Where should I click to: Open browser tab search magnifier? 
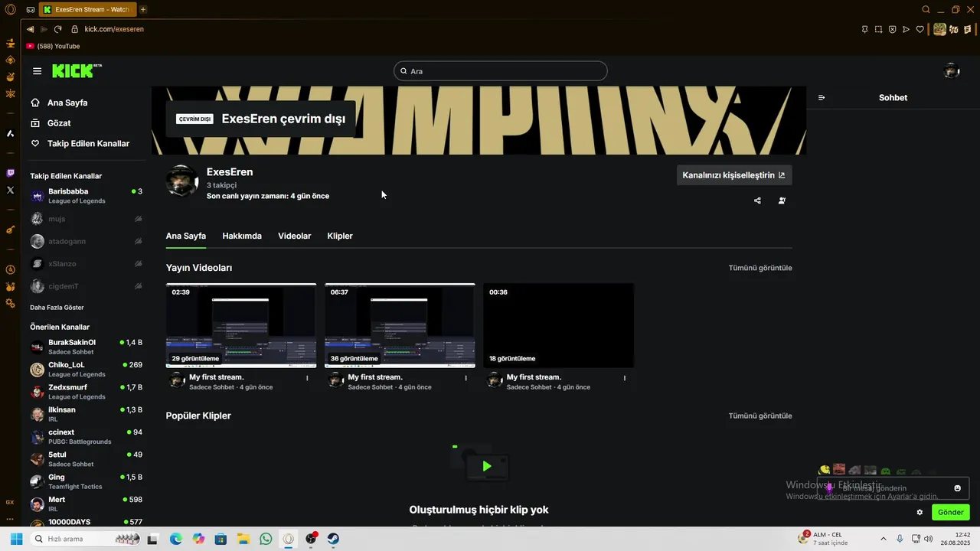(x=926, y=9)
